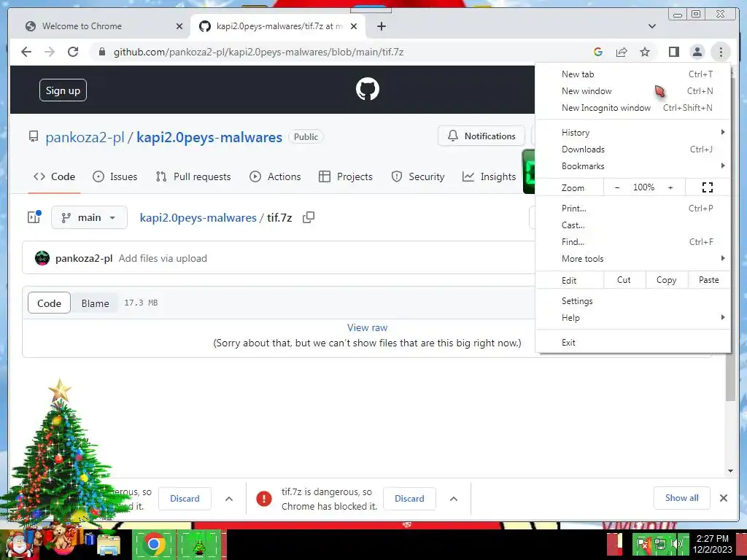Select the Code view toggle
747x560 pixels.
pyautogui.click(x=49, y=303)
